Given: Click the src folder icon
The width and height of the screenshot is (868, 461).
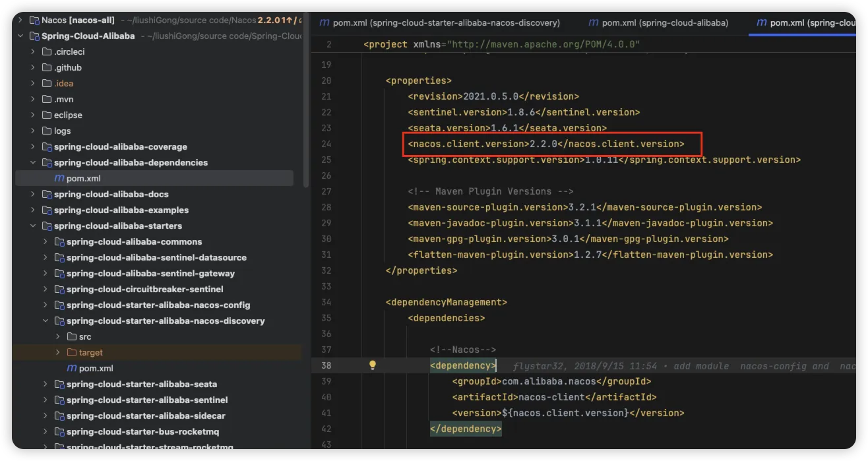Looking at the screenshot, I should coord(72,336).
